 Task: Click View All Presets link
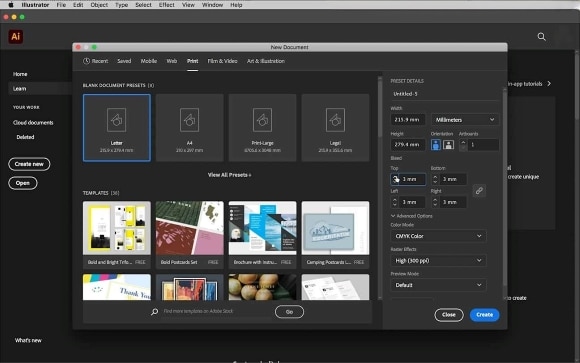(x=229, y=175)
